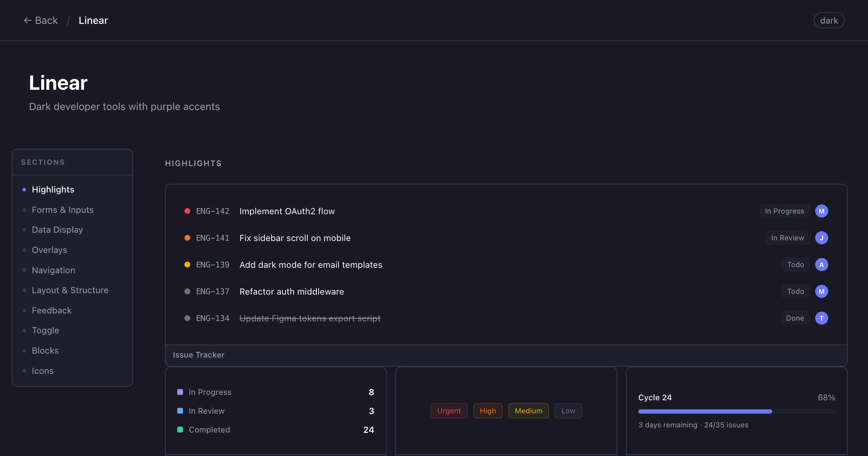Screen dimensions: 868x456
Task: Go back using the Back arrow link
Action: click(x=41, y=21)
